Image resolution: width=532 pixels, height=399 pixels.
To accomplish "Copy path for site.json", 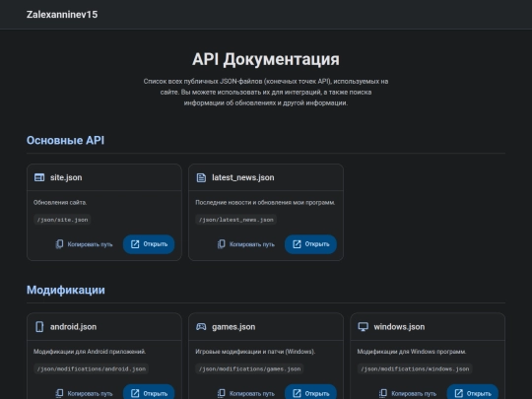I will pyautogui.click(x=84, y=244).
